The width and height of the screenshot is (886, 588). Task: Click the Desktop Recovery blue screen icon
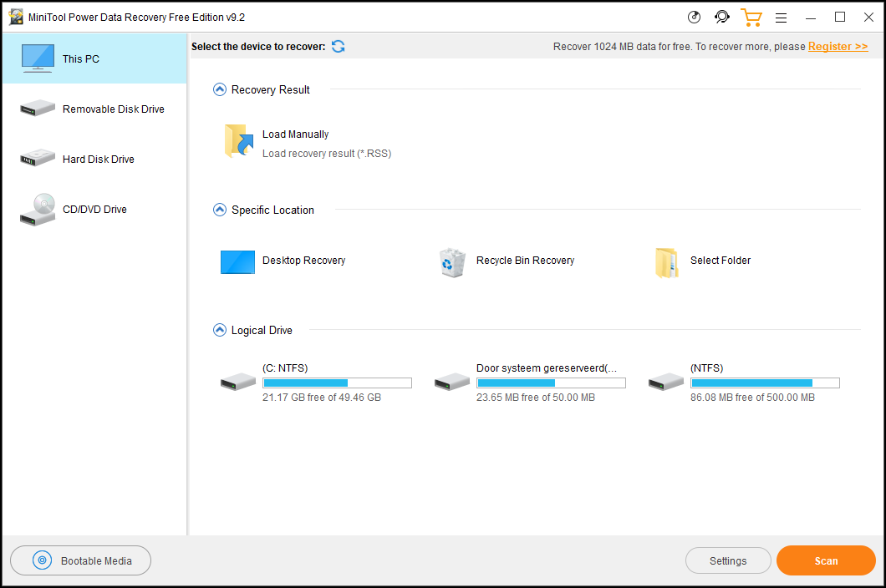(x=237, y=262)
